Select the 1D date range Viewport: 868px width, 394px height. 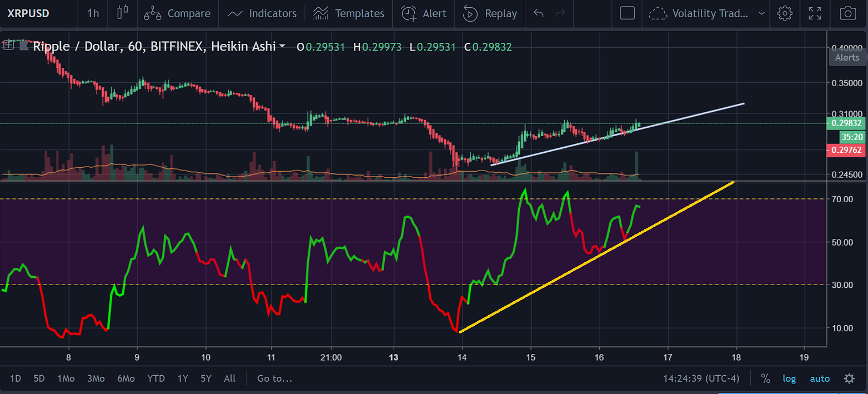click(16, 378)
